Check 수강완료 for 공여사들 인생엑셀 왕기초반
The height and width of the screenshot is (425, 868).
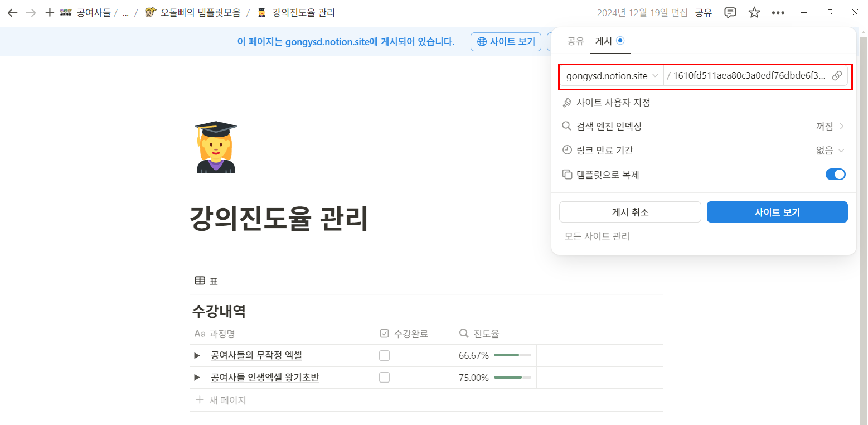tap(384, 377)
